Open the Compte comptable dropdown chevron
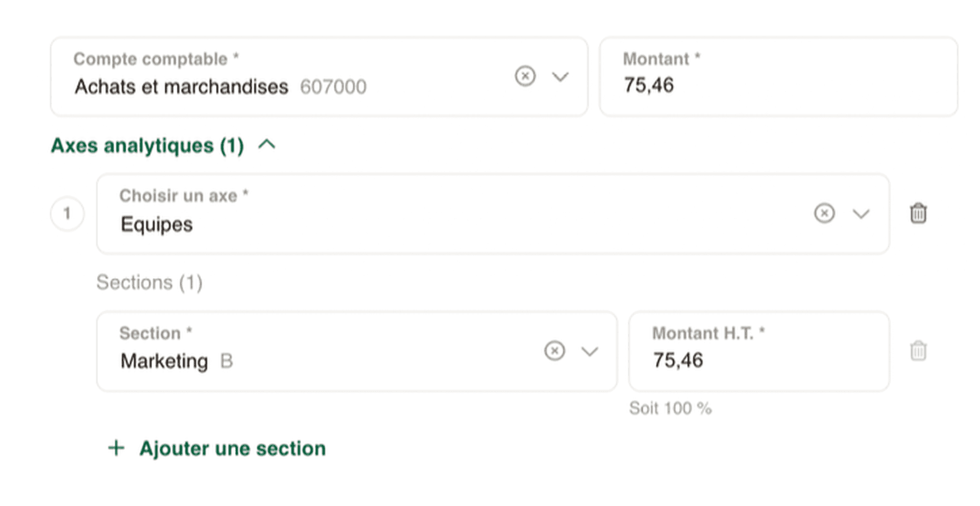 (560, 77)
